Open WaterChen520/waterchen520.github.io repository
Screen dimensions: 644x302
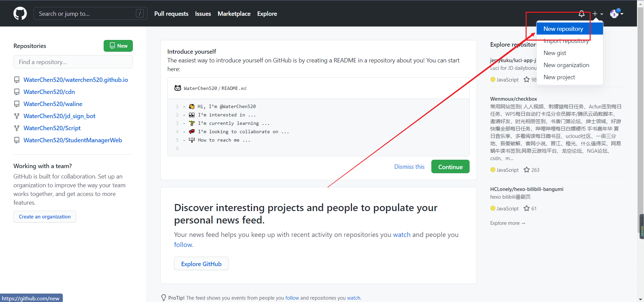click(76, 80)
